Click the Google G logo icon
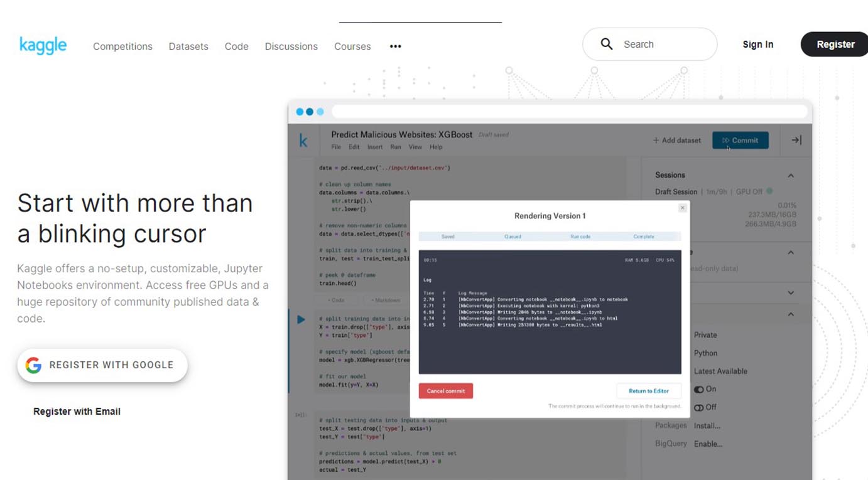 tap(33, 365)
